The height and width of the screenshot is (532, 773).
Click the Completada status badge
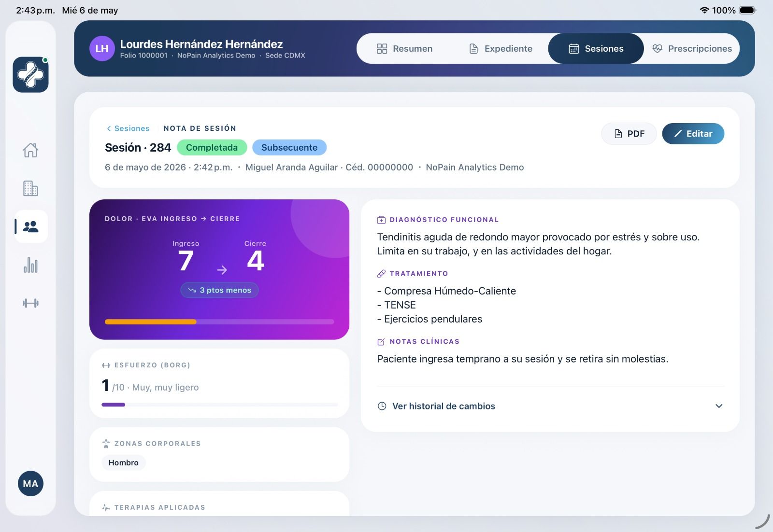coord(212,148)
